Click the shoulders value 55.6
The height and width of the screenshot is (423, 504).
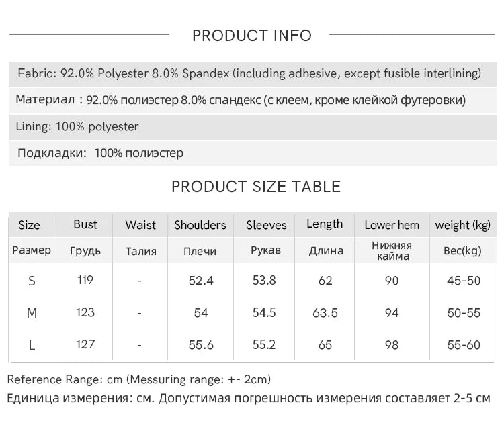[200, 345]
